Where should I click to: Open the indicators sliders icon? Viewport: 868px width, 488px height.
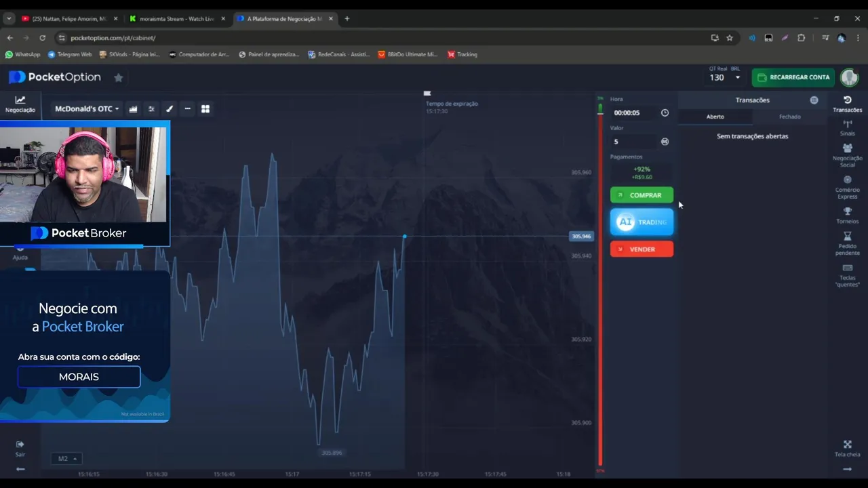151,108
